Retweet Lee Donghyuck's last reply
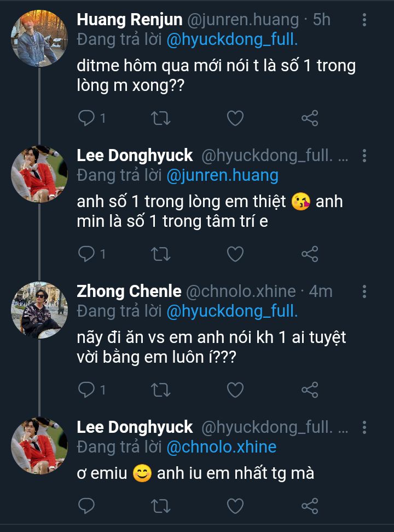The height and width of the screenshot is (532, 394). click(161, 505)
